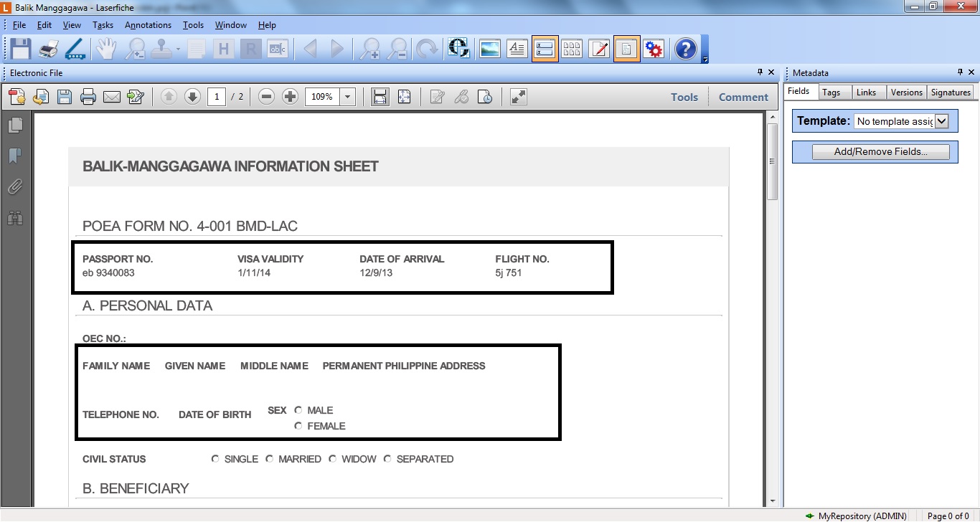This screenshot has width=980, height=522.
Task: Click the zoom in magnifier in main toolbar
Action: tap(370, 49)
